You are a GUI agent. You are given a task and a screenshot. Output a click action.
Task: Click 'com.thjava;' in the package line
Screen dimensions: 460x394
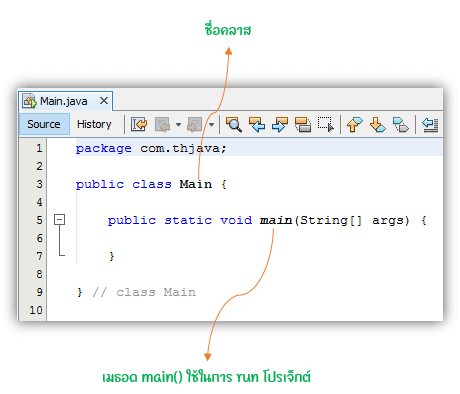coord(183,148)
